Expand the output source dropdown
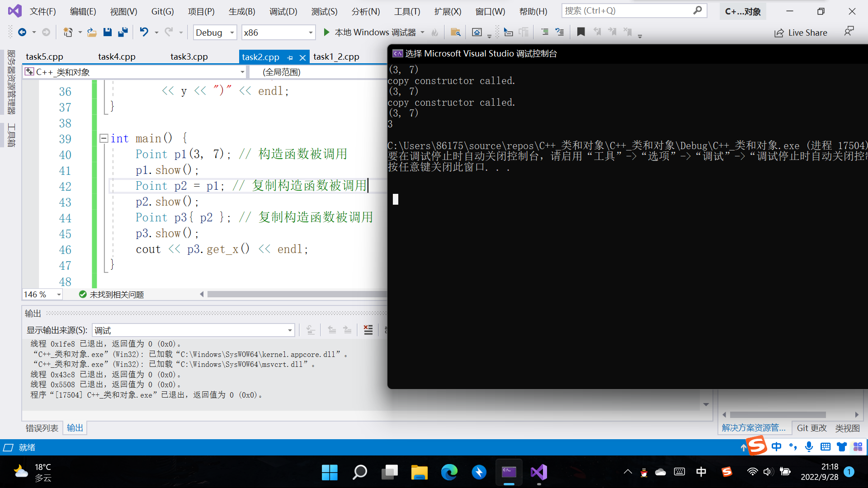The height and width of the screenshot is (488, 868). coord(290,330)
